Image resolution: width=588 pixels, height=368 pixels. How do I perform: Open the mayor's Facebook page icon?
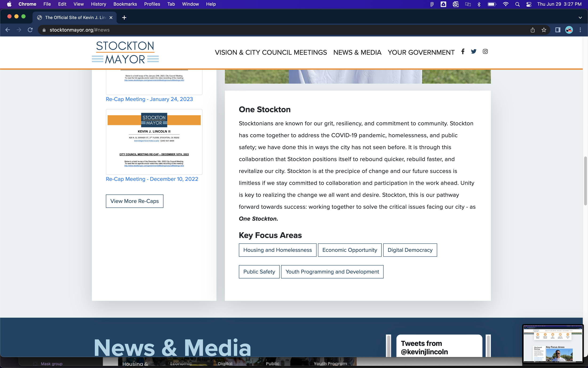(463, 51)
